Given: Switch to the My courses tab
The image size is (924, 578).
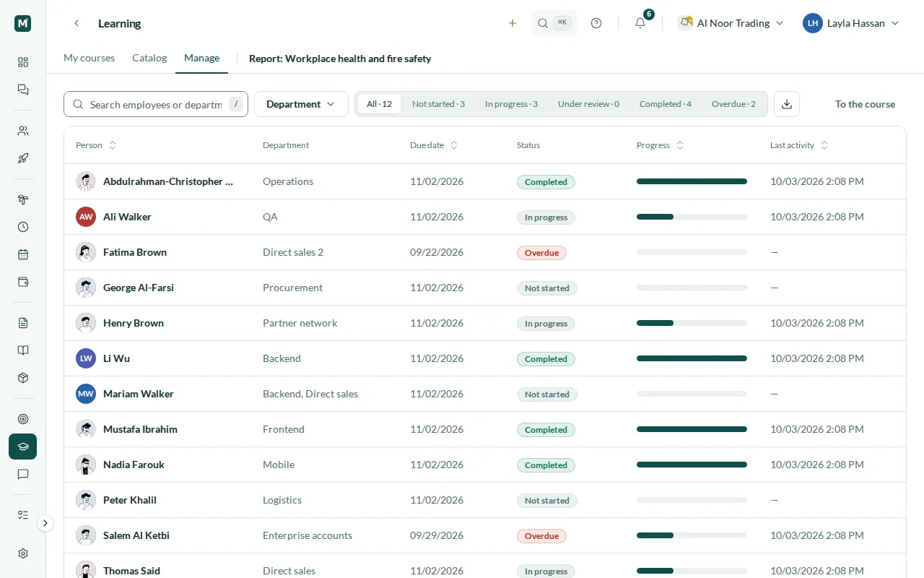Looking at the screenshot, I should (89, 58).
